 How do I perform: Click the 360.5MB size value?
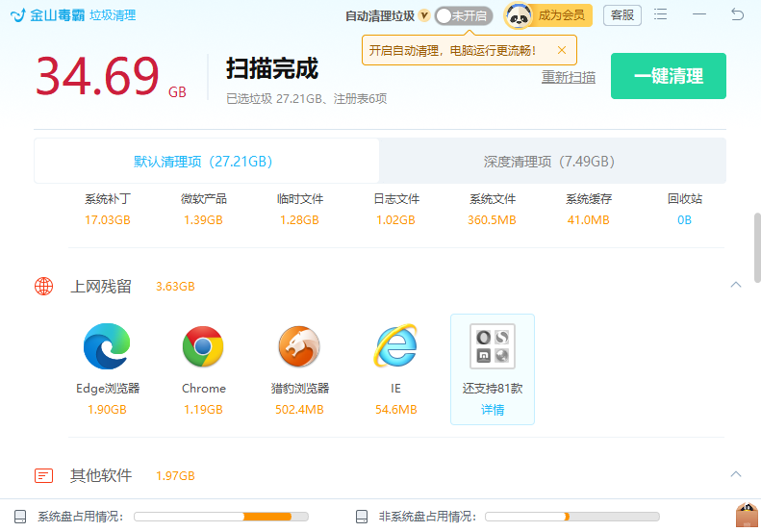[x=493, y=220]
